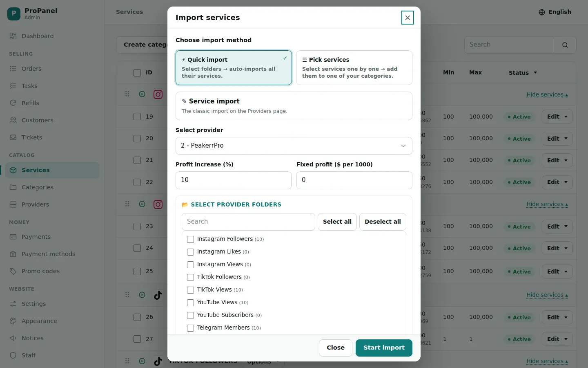Toggle the select-all ID header checkbox
The height and width of the screenshot is (368, 588).
pos(137,73)
